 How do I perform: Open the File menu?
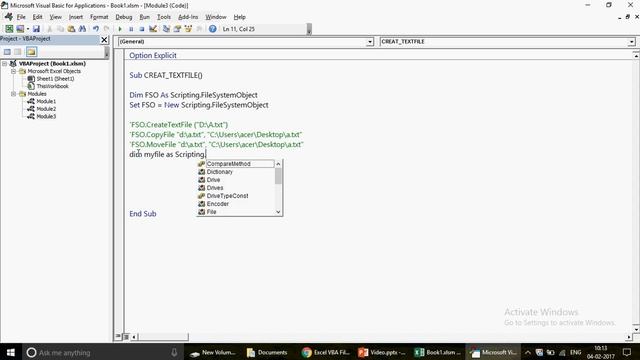21,17
